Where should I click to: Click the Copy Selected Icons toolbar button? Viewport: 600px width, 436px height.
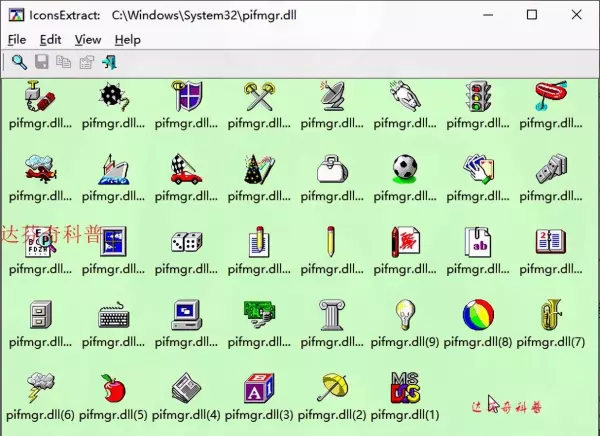[64, 62]
